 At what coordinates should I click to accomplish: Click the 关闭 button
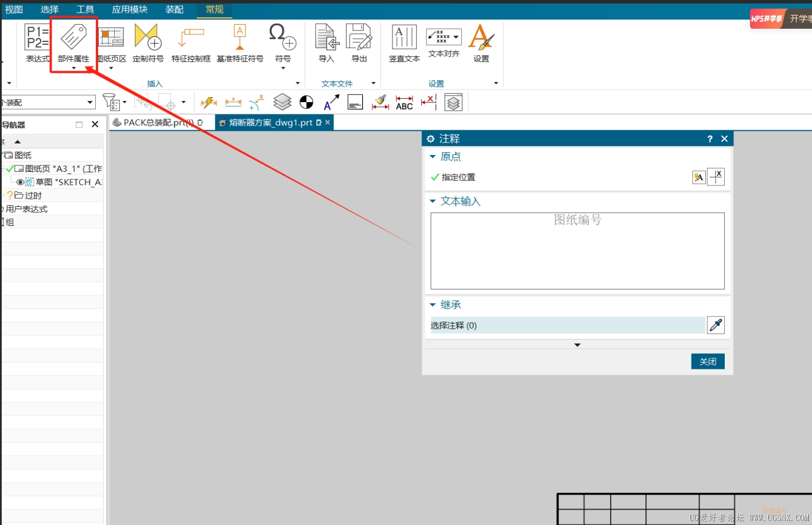tap(708, 361)
